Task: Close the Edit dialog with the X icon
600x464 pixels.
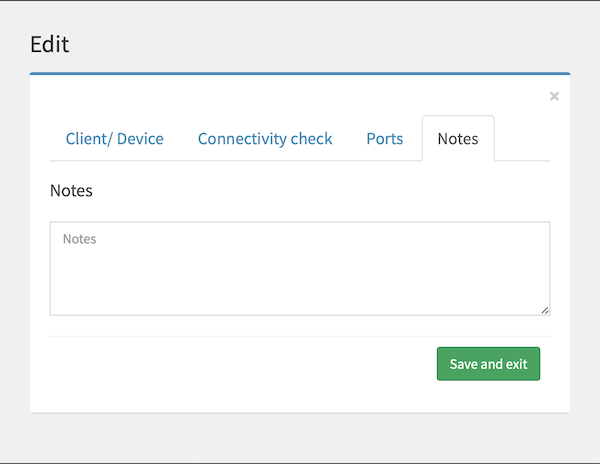Action: (x=554, y=97)
